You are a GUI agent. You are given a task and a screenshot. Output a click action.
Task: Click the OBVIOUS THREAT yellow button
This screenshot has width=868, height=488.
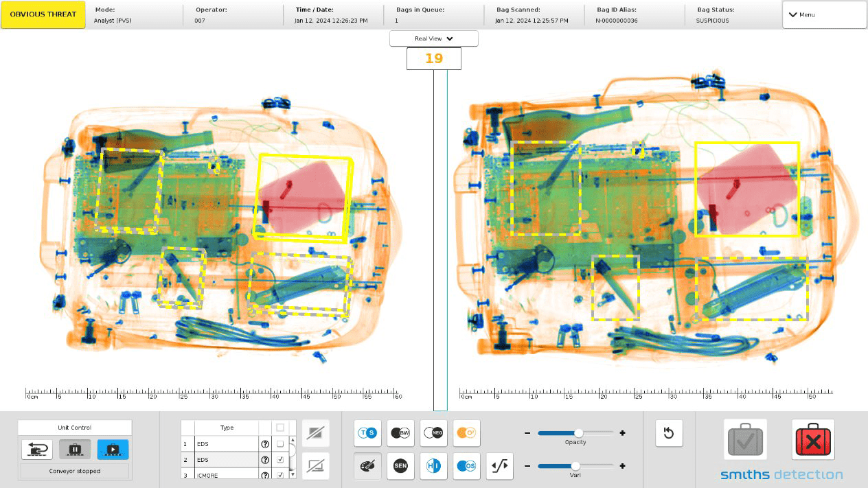(43, 14)
